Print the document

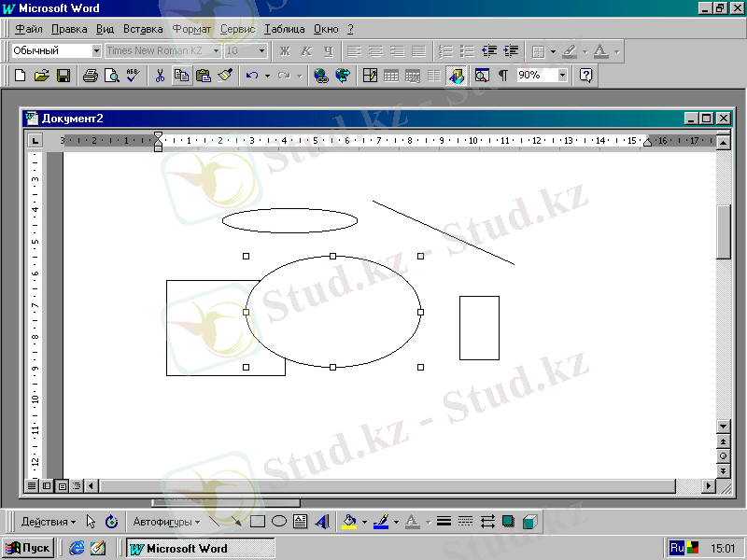[x=90, y=76]
